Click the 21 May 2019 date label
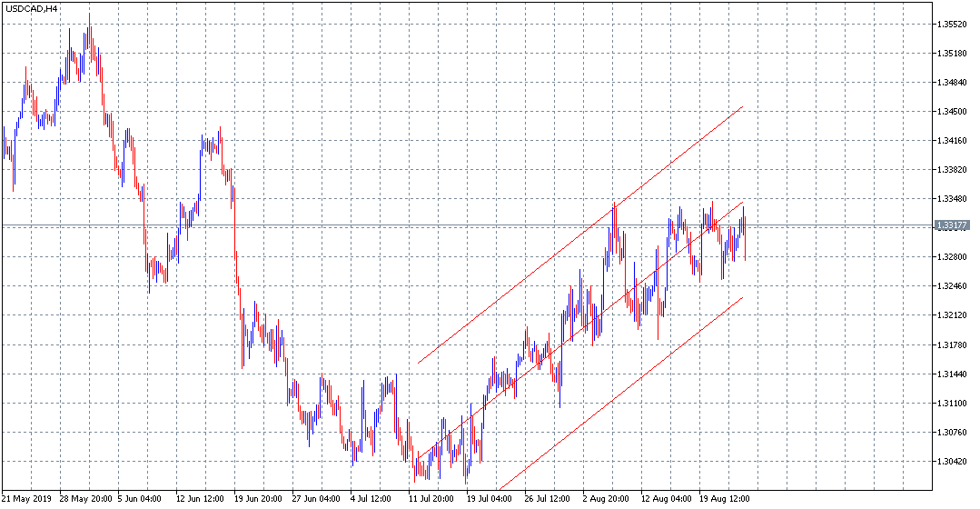Image resolution: width=980 pixels, height=509 pixels. (x=26, y=498)
